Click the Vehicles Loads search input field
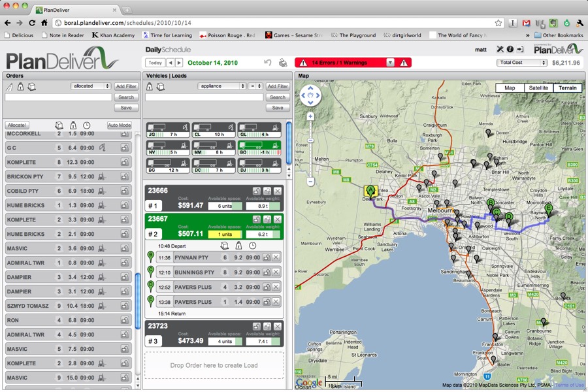The image size is (588, 392). pyautogui.click(x=204, y=97)
